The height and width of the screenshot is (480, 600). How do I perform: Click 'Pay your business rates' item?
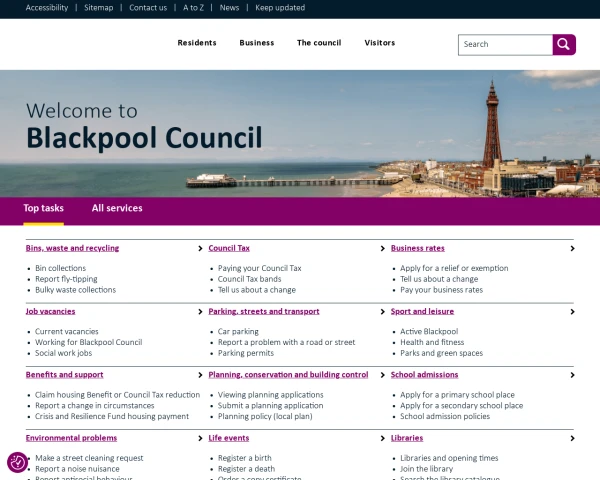[442, 290]
